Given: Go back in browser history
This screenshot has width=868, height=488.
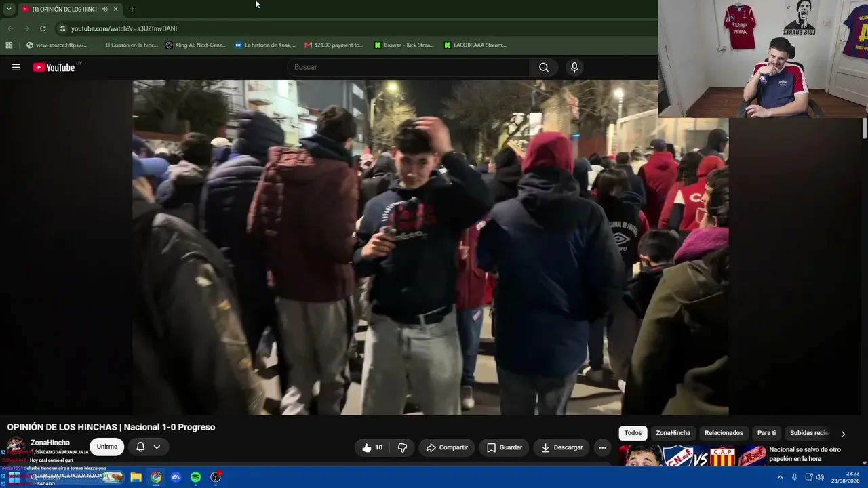Looking at the screenshot, I should pos(10,28).
